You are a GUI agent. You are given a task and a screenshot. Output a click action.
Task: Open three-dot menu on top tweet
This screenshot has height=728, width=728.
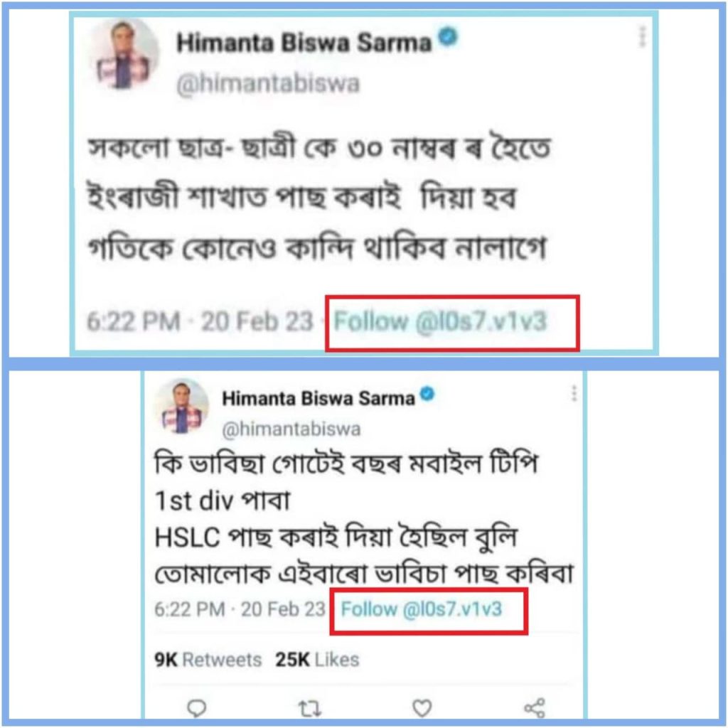click(643, 36)
